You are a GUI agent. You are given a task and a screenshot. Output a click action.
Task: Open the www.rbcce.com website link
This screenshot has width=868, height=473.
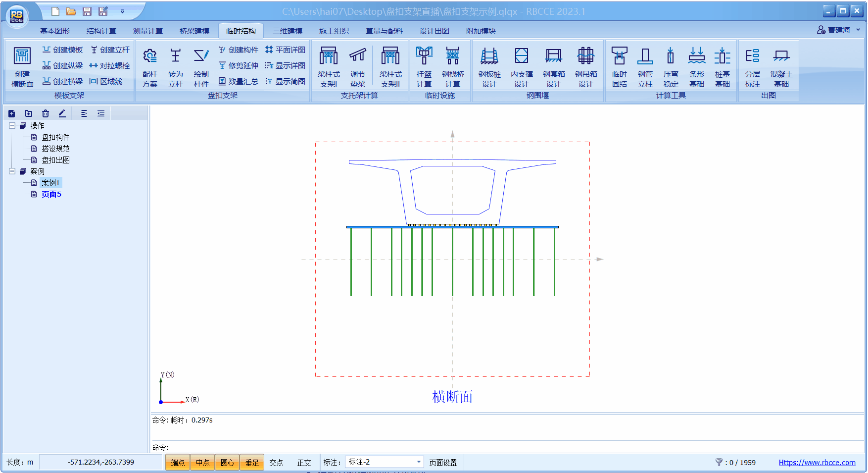817,463
